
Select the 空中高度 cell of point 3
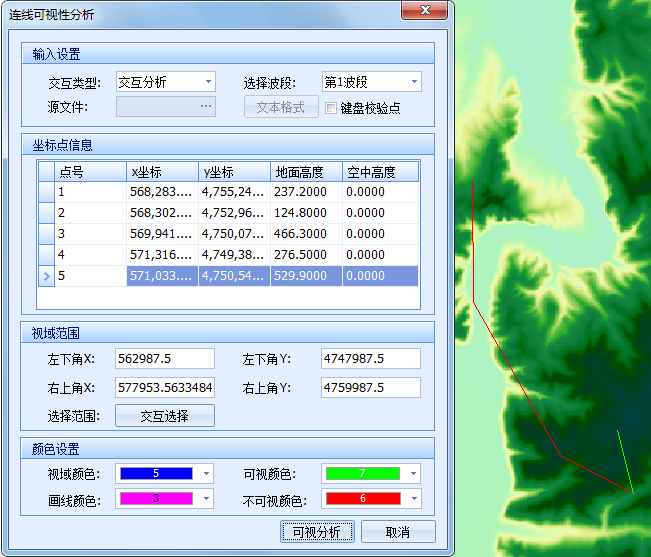380,234
